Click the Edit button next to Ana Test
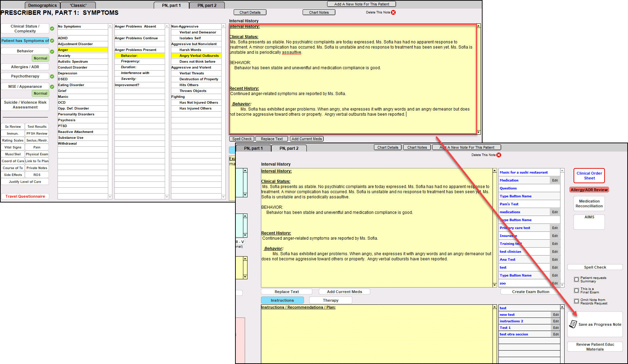Viewport: 628px width, 364px height. [x=555, y=260]
